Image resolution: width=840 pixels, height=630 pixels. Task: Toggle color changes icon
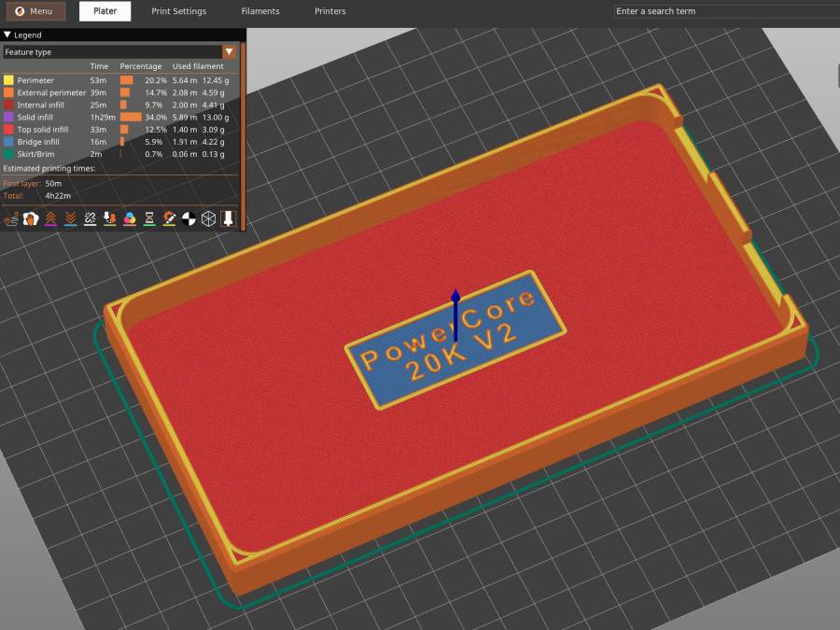pos(130,218)
